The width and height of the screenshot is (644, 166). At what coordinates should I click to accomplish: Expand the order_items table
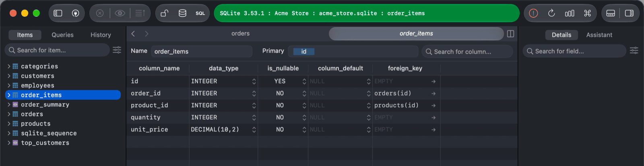point(9,95)
